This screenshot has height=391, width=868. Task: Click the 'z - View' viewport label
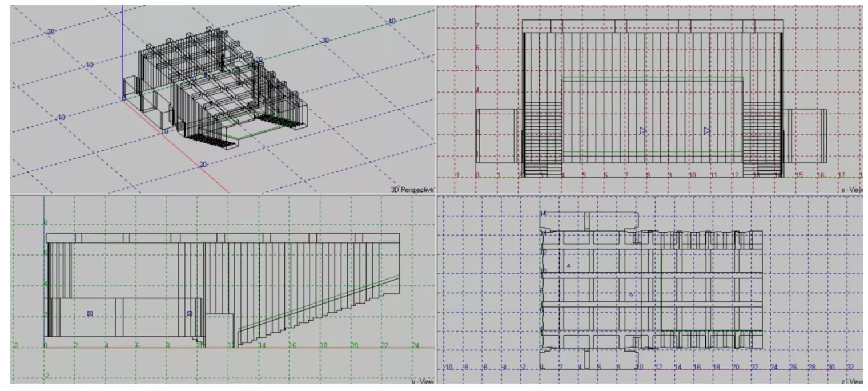tap(852, 381)
